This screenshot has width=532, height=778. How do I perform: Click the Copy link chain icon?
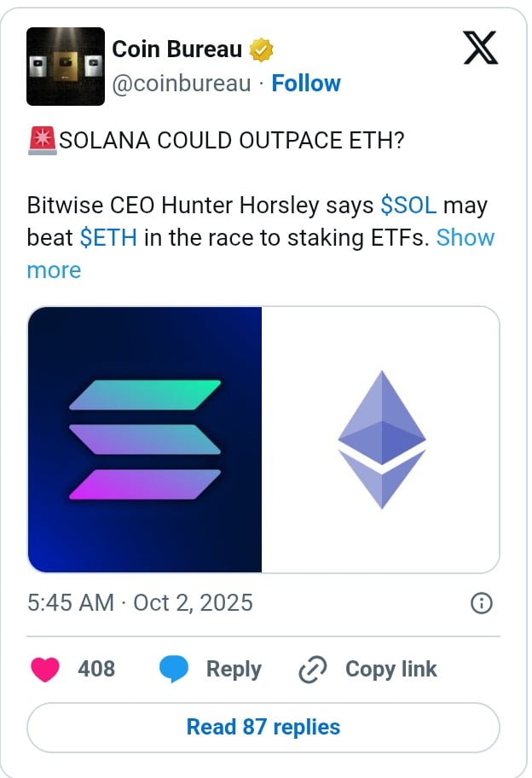314,670
